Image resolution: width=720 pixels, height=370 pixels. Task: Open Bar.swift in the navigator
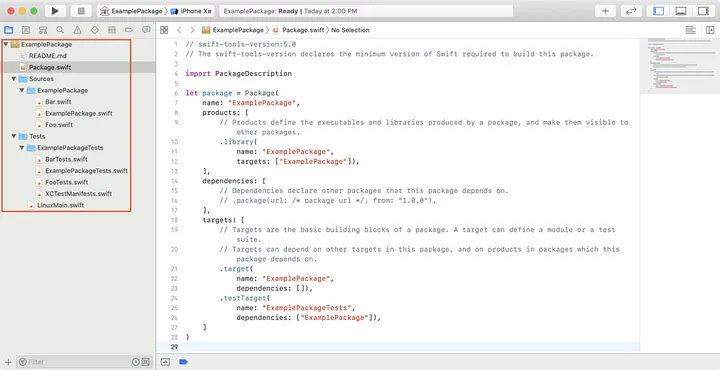(58, 102)
